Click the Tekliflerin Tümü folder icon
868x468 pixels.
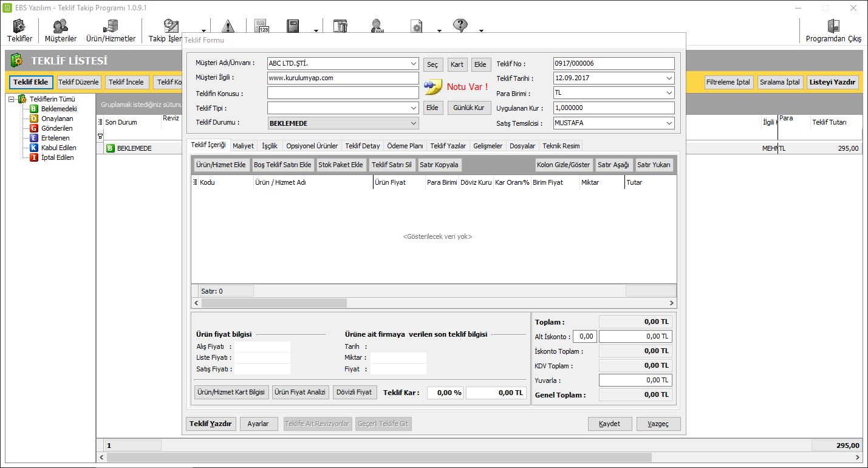click(x=22, y=98)
